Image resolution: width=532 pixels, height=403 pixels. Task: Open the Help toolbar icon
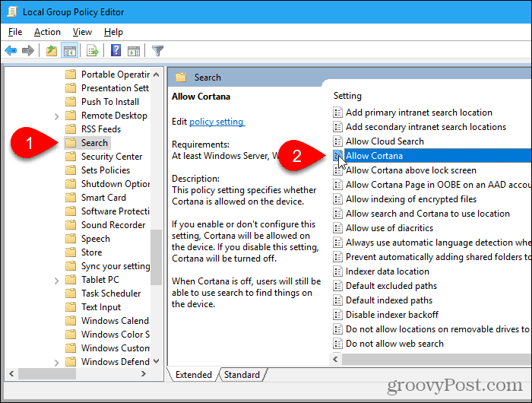116,51
